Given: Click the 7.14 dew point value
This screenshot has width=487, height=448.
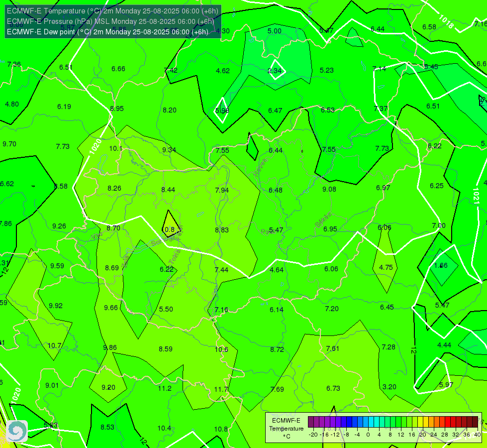Looking at the screenshot, I should (379, 69).
